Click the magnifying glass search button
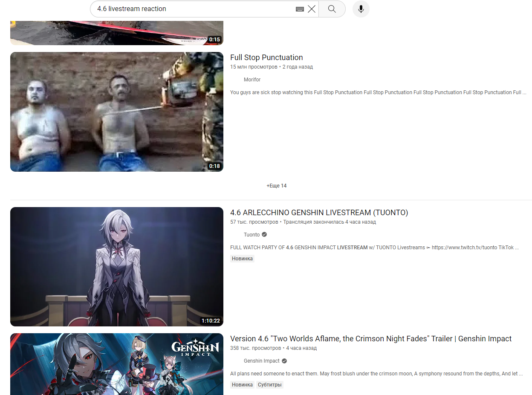Image resolution: width=532 pixels, height=395 pixels. tap(332, 9)
